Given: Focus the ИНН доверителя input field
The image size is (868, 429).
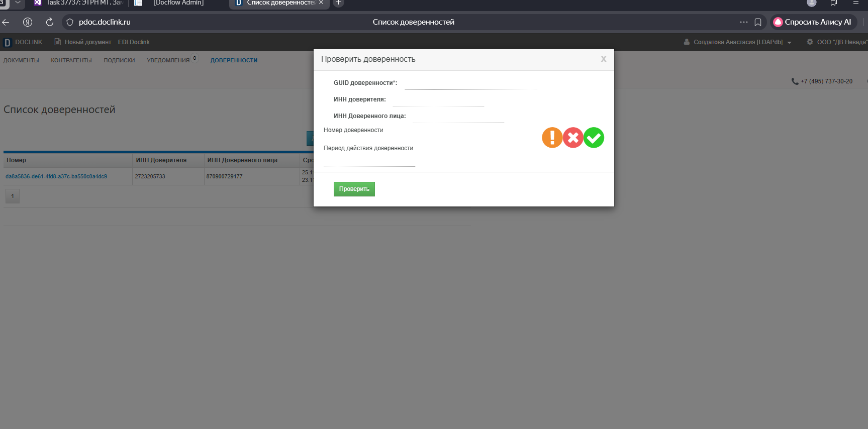Looking at the screenshot, I should [438, 100].
